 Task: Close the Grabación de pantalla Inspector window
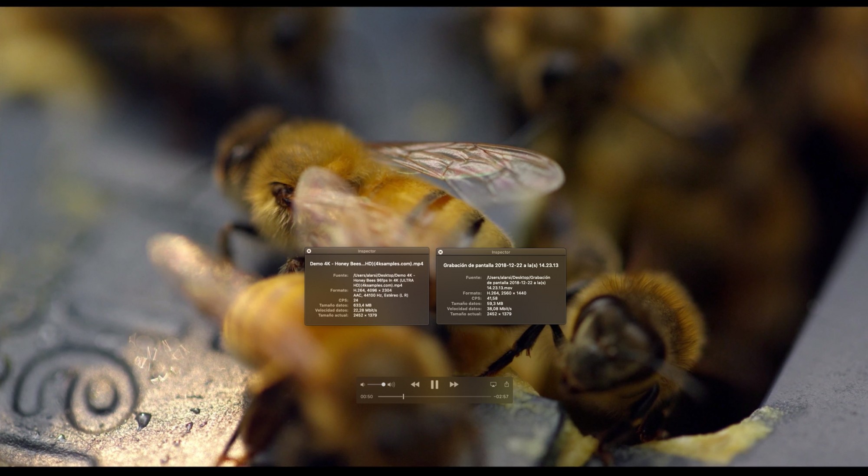point(440,252)
